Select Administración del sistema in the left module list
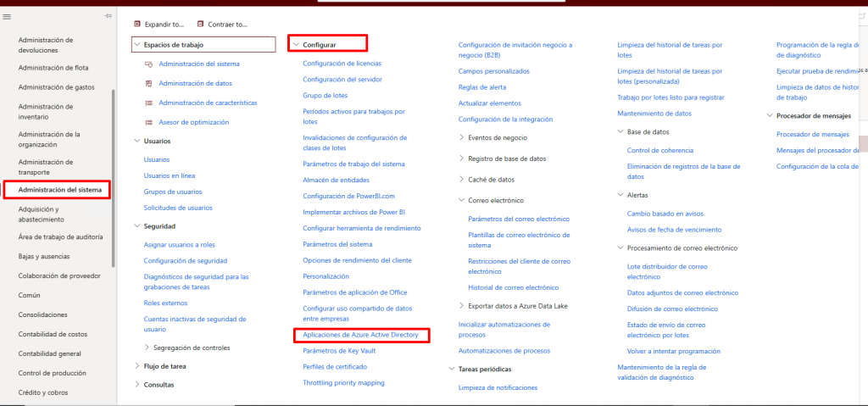Viewport: 868px width, 406px height. click(x=60, y=190)
